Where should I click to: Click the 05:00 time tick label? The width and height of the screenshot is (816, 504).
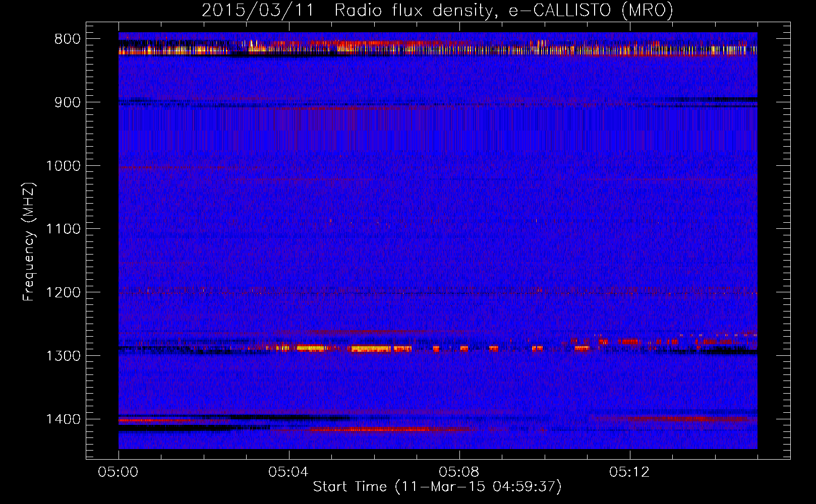(x=118, y=472)
